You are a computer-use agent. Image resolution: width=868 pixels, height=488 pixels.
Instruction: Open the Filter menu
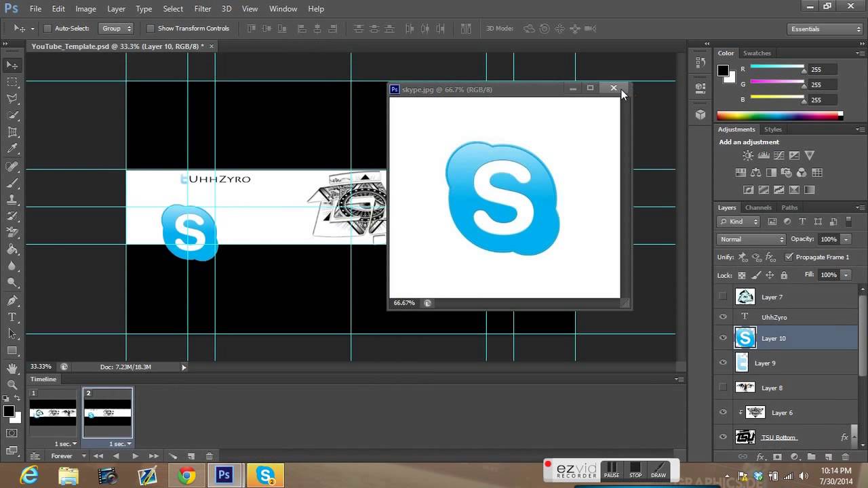(203, 9)
